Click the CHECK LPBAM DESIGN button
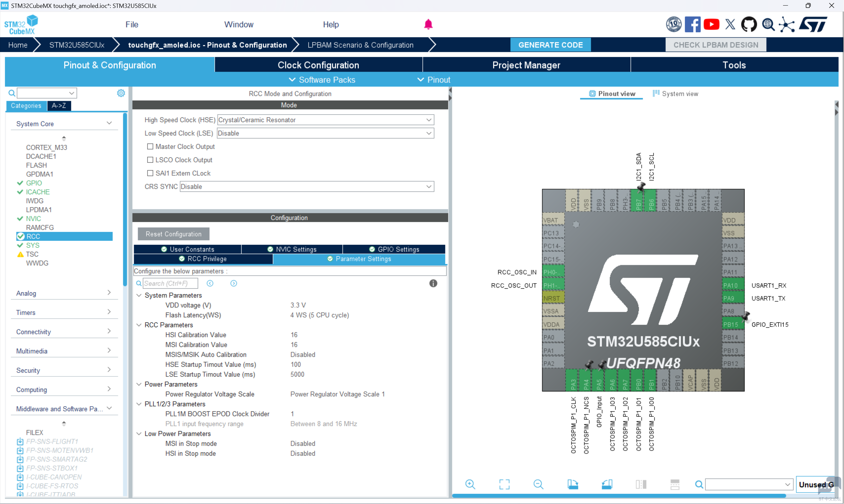Image resolution: width=844 pixels, height=504 pixels. coord(716,45)
